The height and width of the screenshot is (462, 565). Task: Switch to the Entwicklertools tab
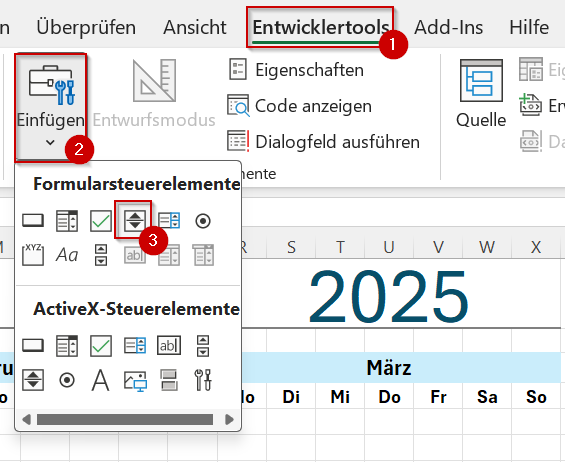[x=320, y=27]
